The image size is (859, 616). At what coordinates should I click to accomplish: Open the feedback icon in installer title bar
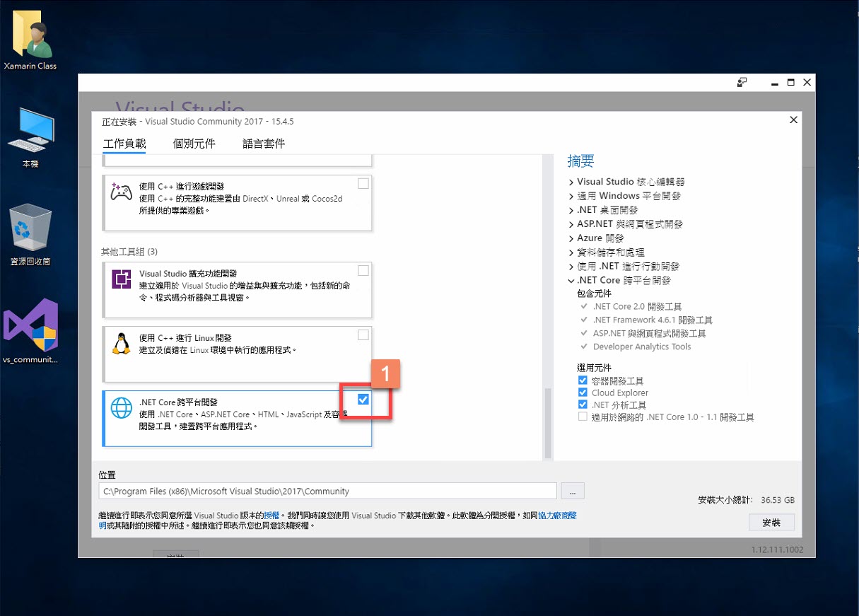click(742, 83)
